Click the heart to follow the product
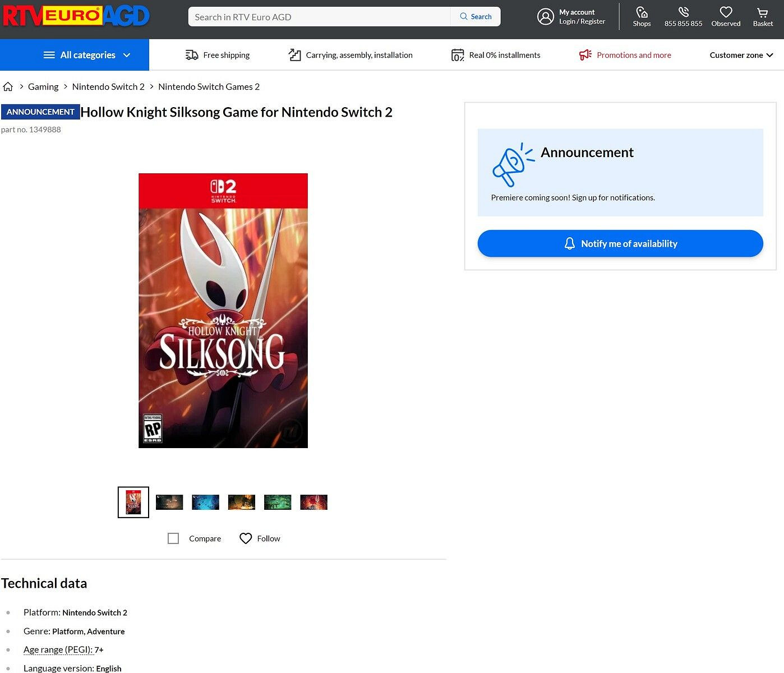This screenshot has height=673, width=784. pos(245,538)
